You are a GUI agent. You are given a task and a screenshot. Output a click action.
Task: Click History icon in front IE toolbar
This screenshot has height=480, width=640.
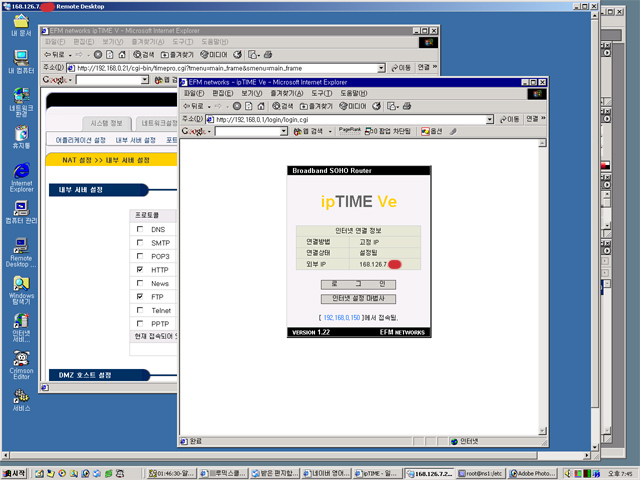[376, 106]
